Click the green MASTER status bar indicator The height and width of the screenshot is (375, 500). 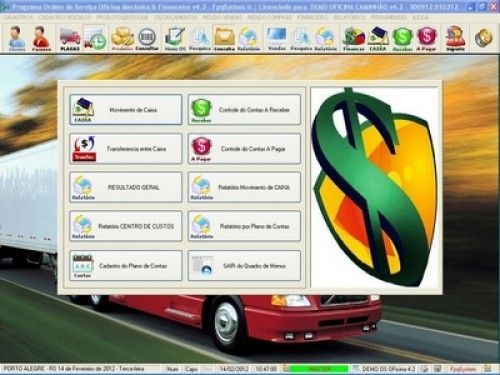318,369
